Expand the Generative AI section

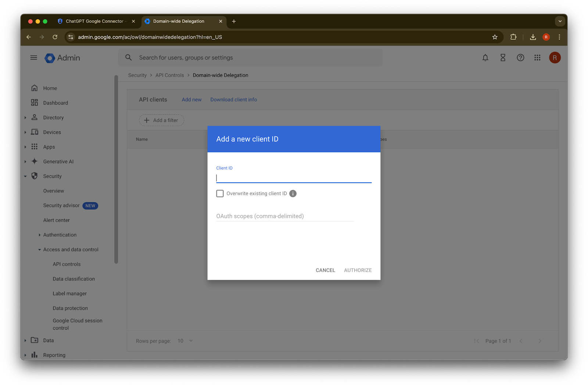pyautogui.click(x=25, y=162)
